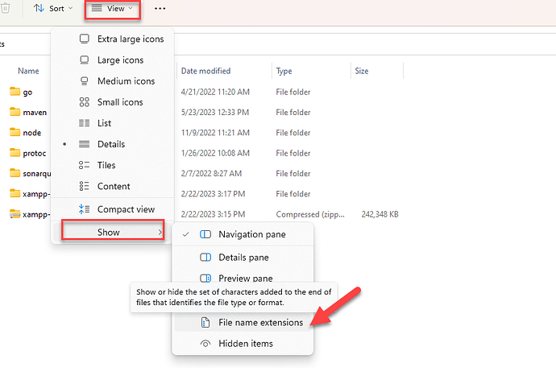Viewport: 556px width, 392px height.
Task: Click the maven folder icon
Action: pos(15,112)
